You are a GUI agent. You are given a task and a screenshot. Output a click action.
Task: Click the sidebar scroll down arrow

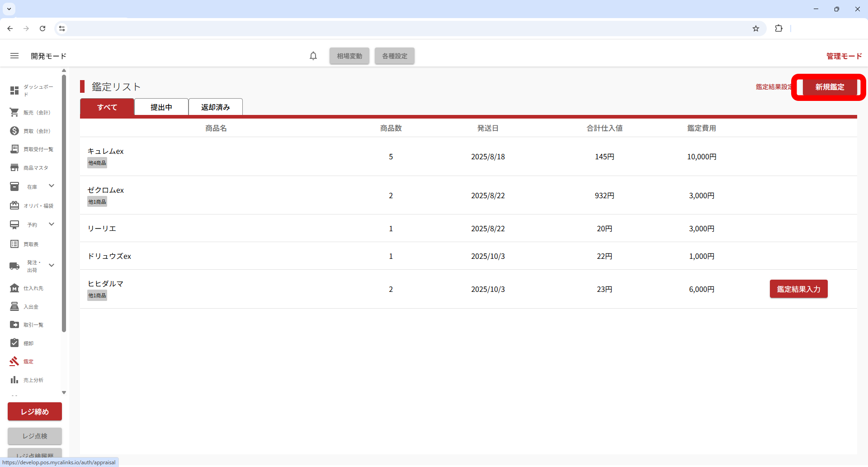(64, 392)
